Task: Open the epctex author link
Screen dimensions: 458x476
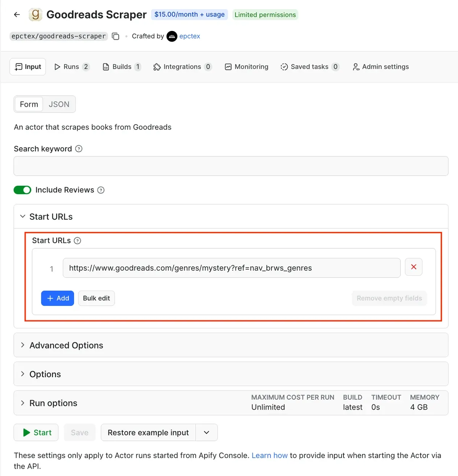Action: click(x=190, y=36)
